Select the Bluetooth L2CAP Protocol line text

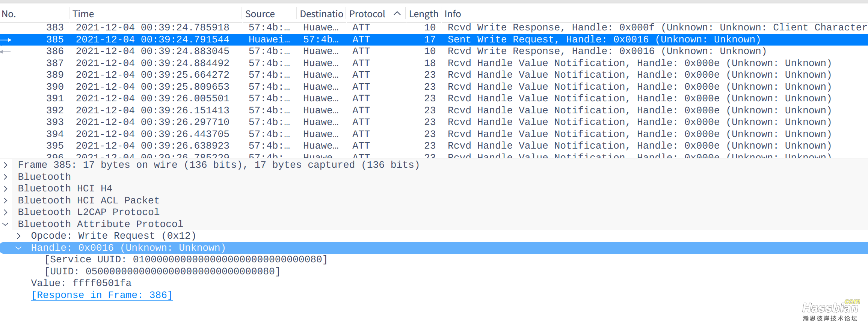(89, 212)
